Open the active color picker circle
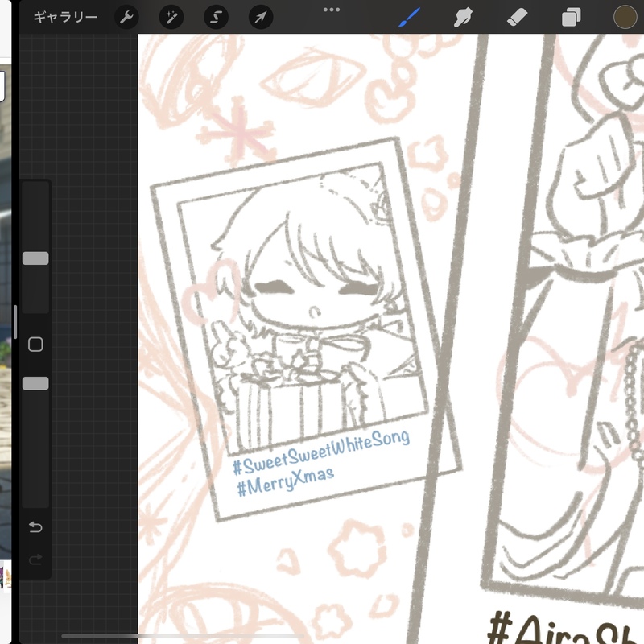 [625, 17]
